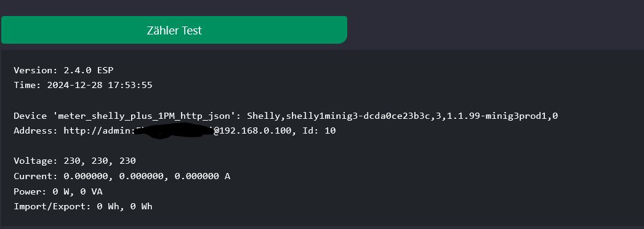Click the 0 VA apparent power value
Screen dimensions: 644x229
click(91, 191)
